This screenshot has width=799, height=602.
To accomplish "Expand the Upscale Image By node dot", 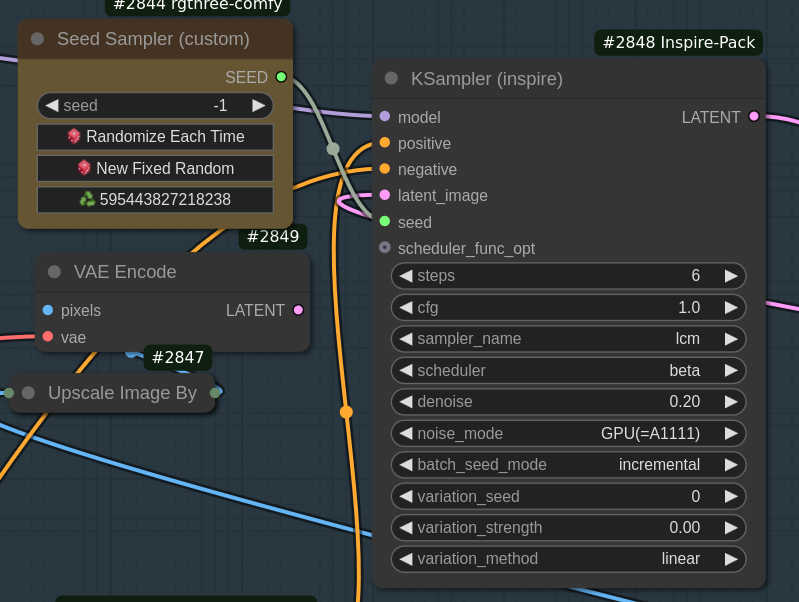I will click(29, 392).
